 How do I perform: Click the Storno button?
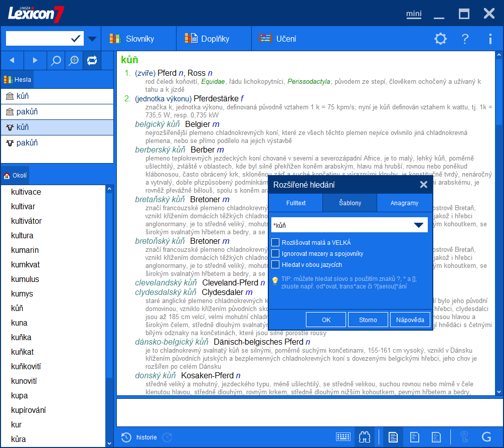[x=368, y=320]
